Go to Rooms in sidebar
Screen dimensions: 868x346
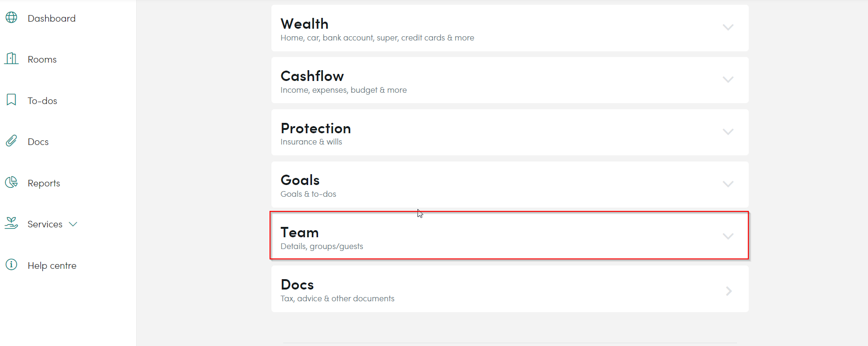[42, 59]
